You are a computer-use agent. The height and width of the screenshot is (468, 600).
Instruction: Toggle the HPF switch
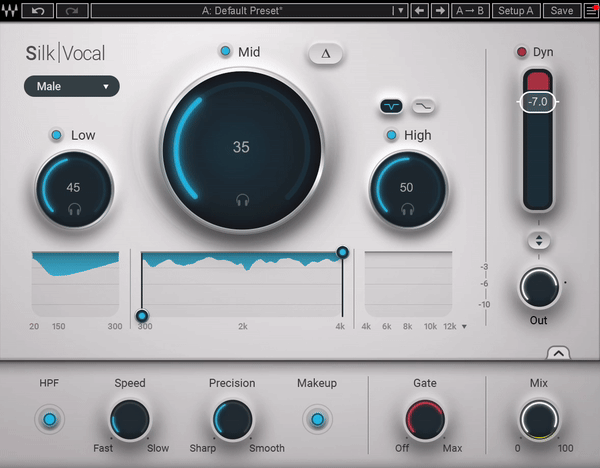[49, 419]
